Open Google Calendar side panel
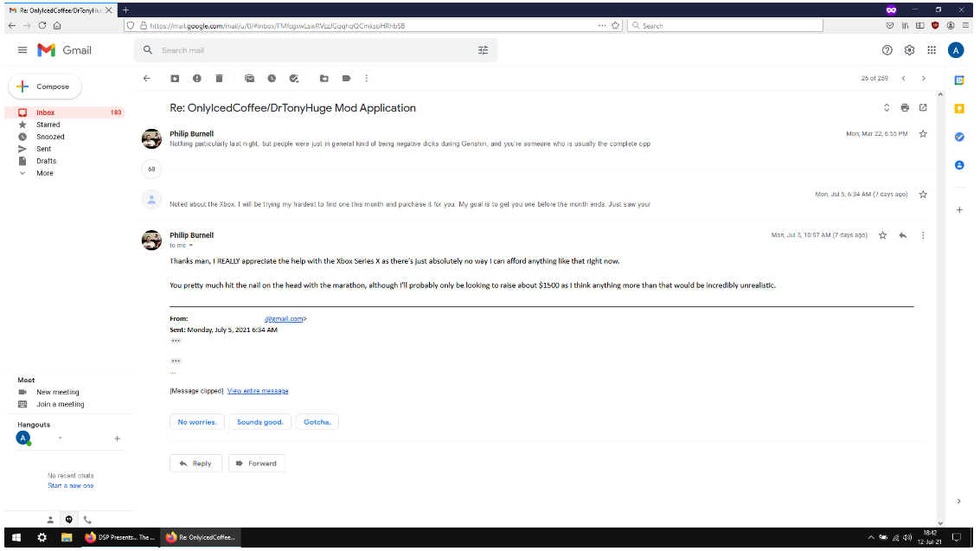 [959, 80]
